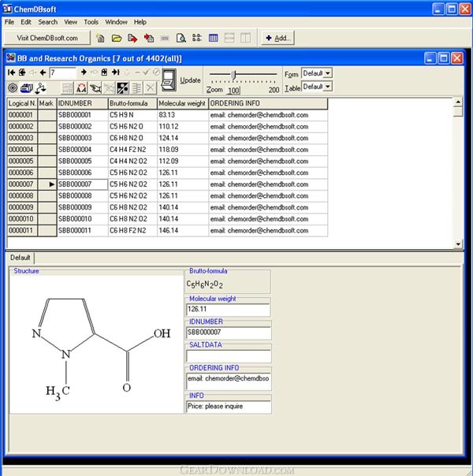
Task: Click the export icon with red arrow
Action: tap(132, 38)
